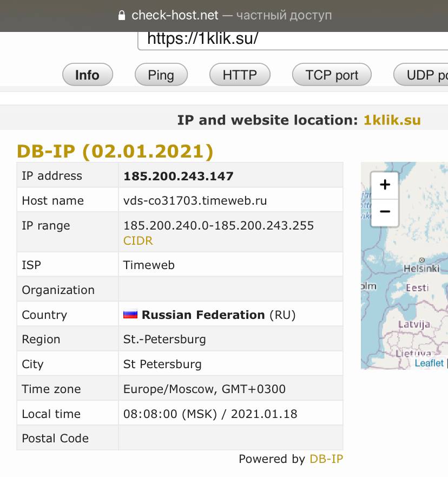448x477 pixels.
Task: Open the CIDR link in IP range
Action: [138, 240]
